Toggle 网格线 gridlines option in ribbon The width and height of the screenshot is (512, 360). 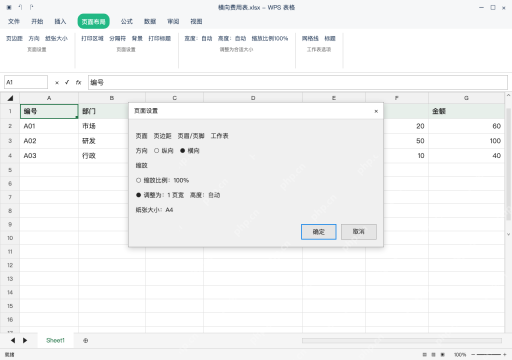click(x=310, y=39)
